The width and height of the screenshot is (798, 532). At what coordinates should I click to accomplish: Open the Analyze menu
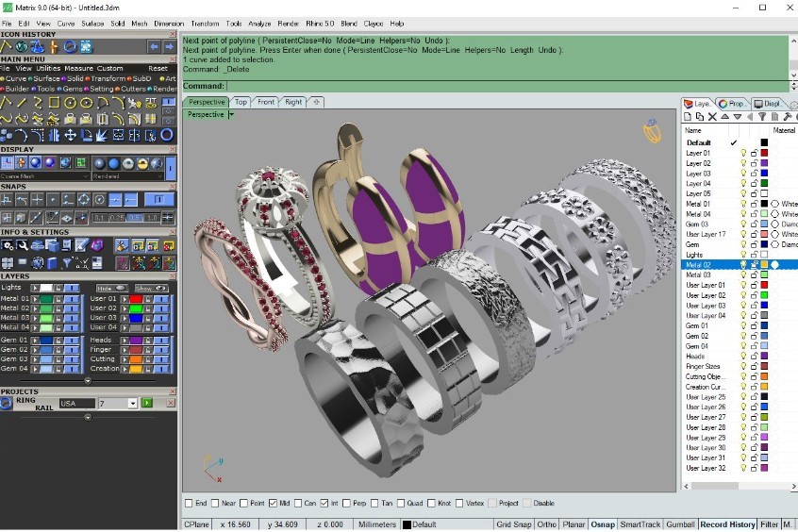click(259, 23)
